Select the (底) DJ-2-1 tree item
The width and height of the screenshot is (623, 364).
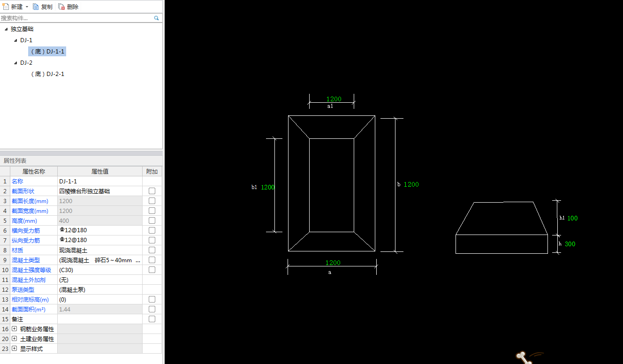tap(47, 74)
